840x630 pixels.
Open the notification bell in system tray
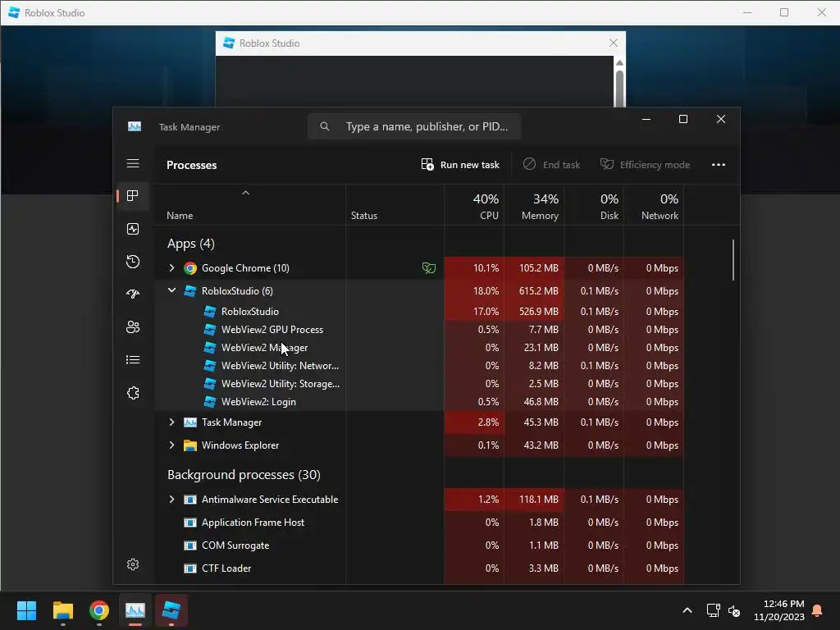[818, 610]
